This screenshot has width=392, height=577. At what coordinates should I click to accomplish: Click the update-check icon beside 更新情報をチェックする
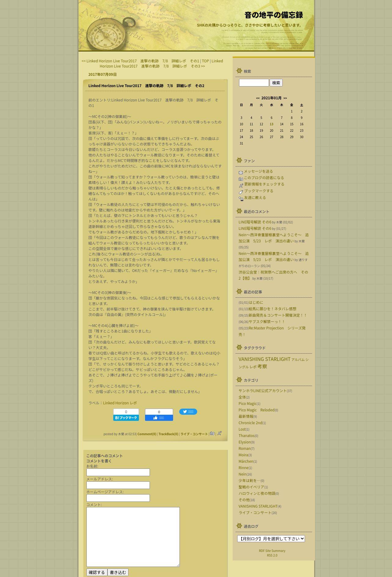(x=241, y=186)
